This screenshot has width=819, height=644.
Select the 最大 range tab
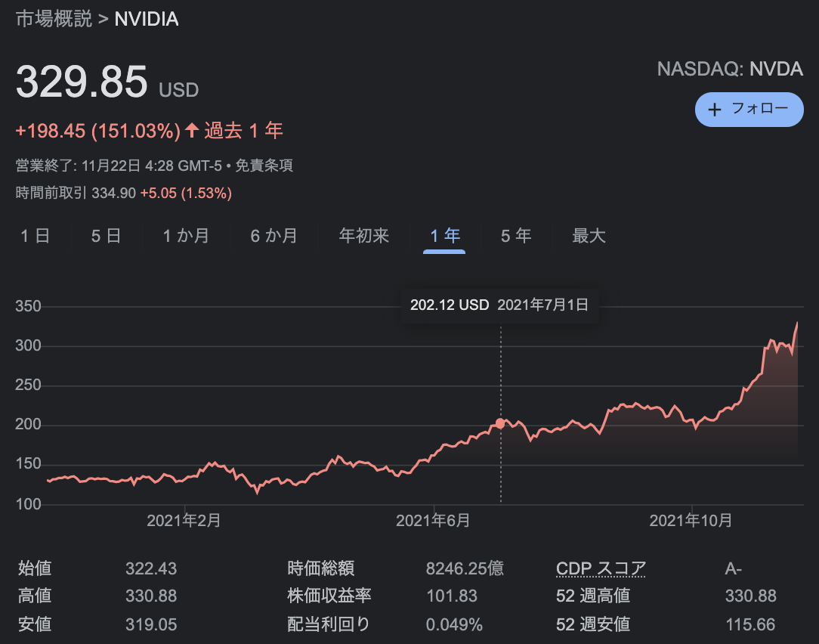tap(589, 236)
